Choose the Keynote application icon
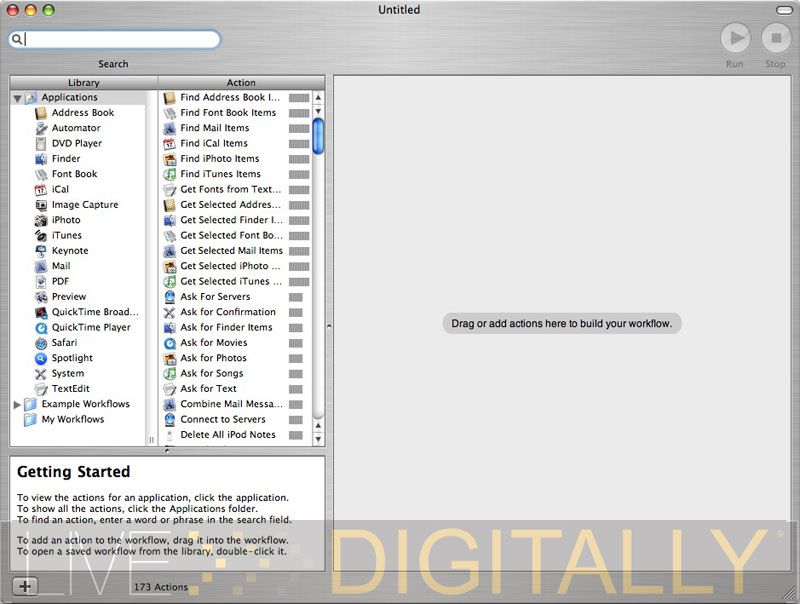Viewport: 800px width, 604px height. pyautogui.click(x=41, y=251)
